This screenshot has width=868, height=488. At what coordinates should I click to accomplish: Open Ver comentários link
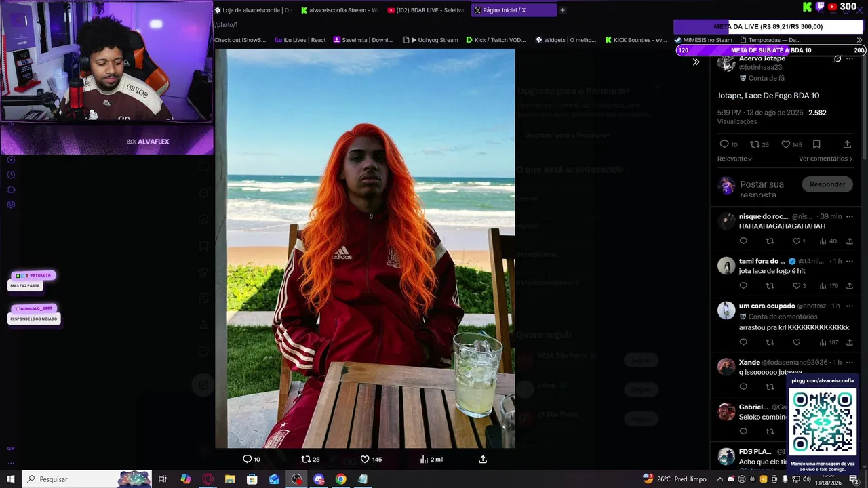pyautogui.click(x=825, y=159)
